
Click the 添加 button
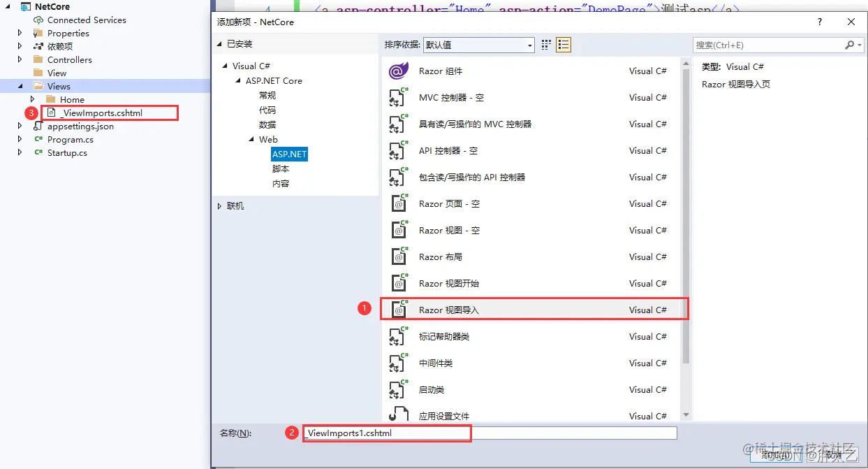click(x=775, y=455)
